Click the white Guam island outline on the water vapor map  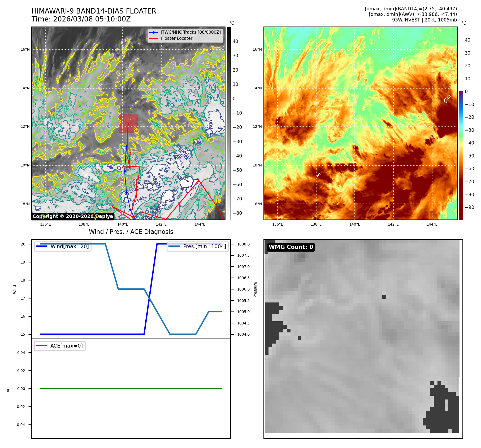pyautogui.click(x=447, y=99)
